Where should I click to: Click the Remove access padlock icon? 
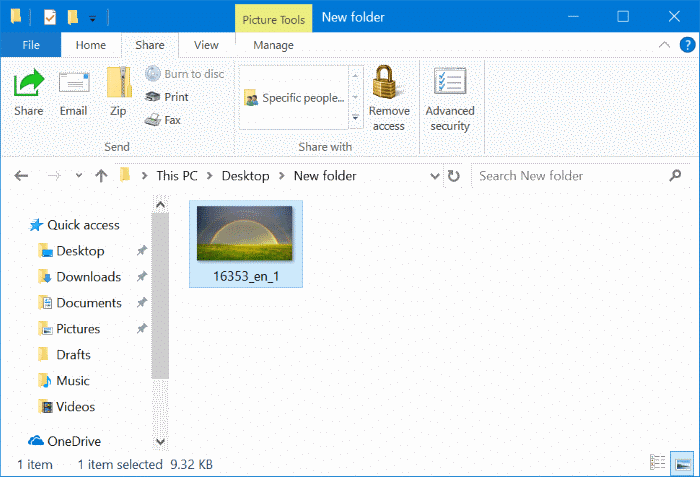pyautogui.click(x=388, y=81)
